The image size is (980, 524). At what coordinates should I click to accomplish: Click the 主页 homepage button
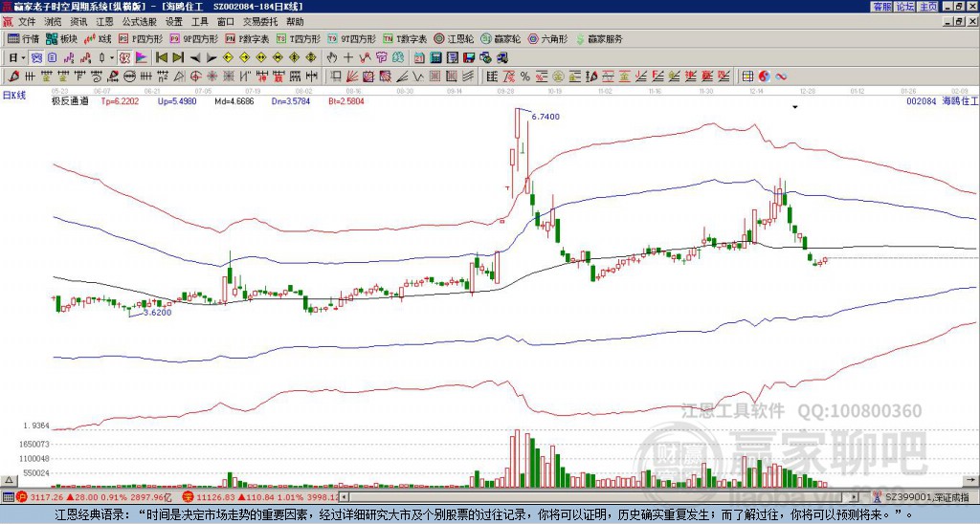click(x=928, y=6)
